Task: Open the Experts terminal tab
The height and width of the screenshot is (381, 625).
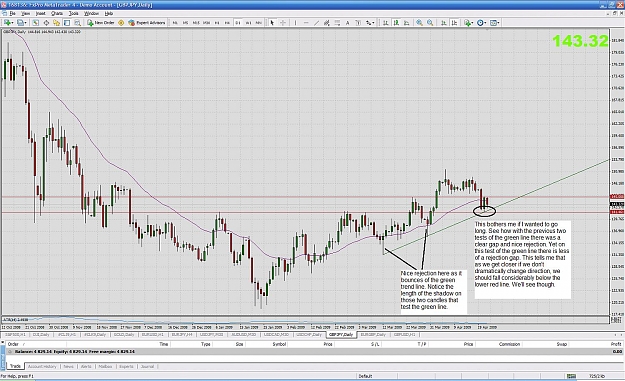Action: click(x=126, y=366)
